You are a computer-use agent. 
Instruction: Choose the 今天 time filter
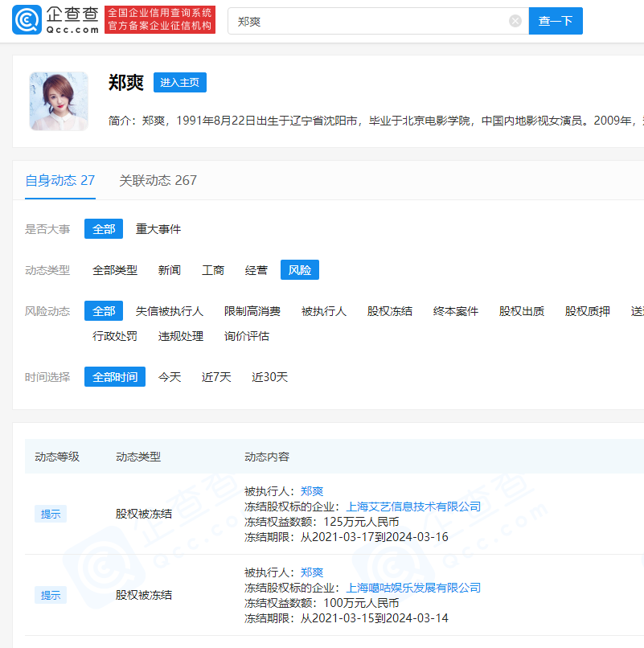(170, 376)
